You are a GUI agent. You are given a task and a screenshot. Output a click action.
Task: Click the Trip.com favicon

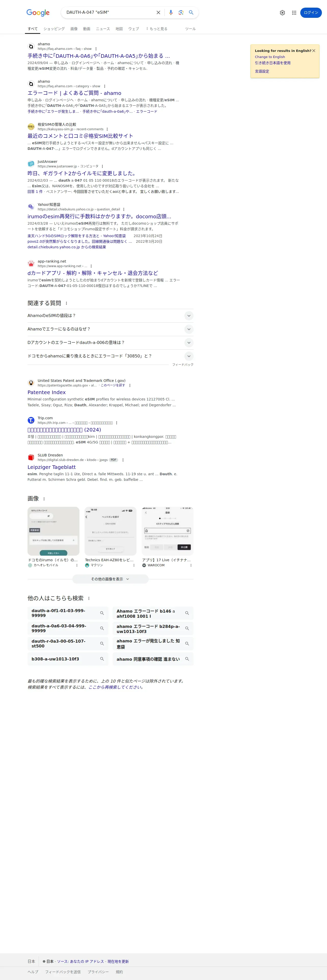31,420
